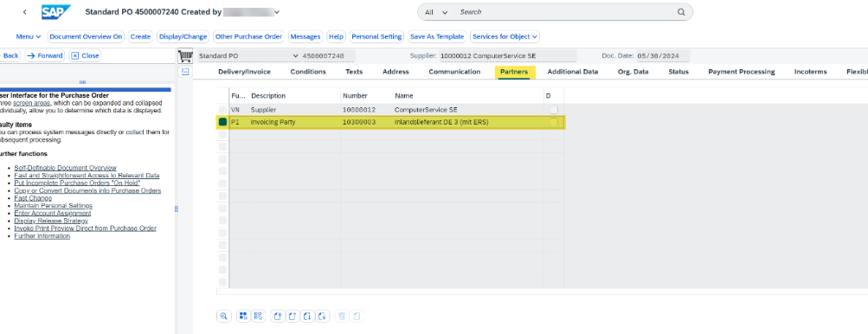This screenshot has height=334, width=868.
Task: Click the previous page up-arrow icon
Action: pyautogui.click(x=293, y=317)
